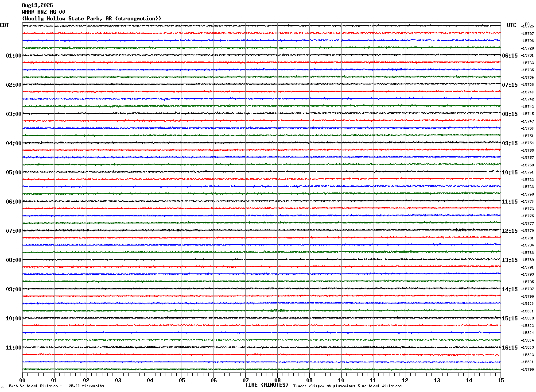This screenshot has height=392, width=536.
Task: Click the 10:15 UTC time label
Action: click(510, 173)
